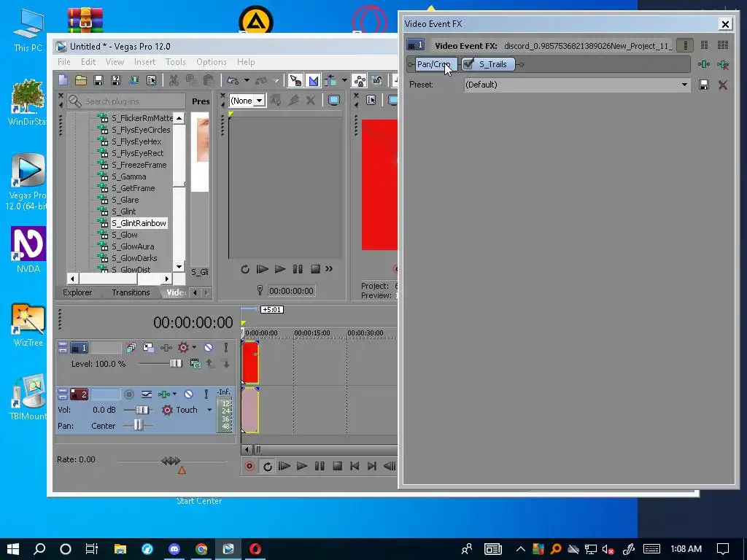This screenshot has height=560, width=747.
Task: Open track 1 automation settings dropdown arrow
Action: click(194, 347)
